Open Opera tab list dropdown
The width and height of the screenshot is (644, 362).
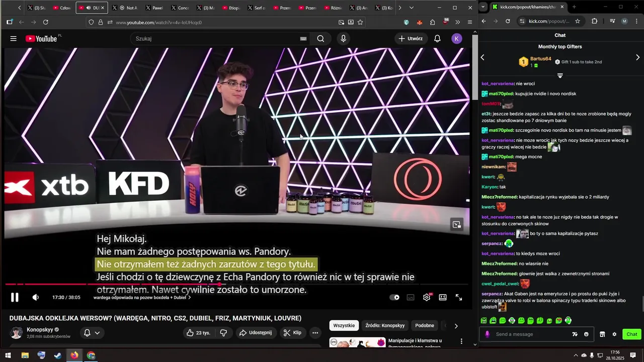411,8
